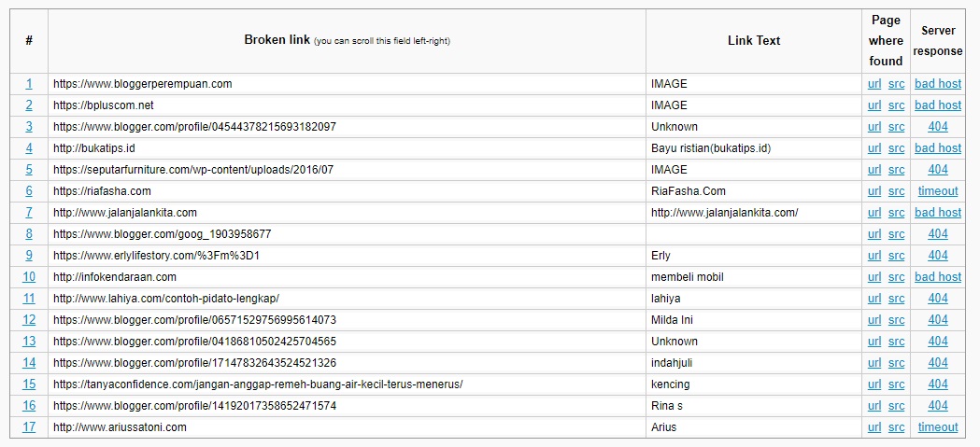Open the url link for bukatips.id row
980x447 pixels.
(x=874, y=148)
